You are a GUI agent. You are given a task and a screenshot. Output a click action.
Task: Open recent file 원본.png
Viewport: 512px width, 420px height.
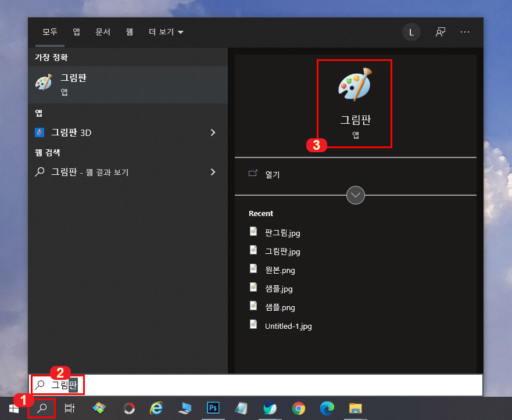point(280,270)
